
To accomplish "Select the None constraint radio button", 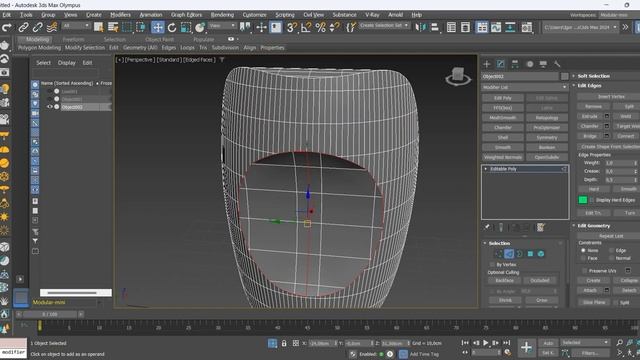I will (583, 250).
